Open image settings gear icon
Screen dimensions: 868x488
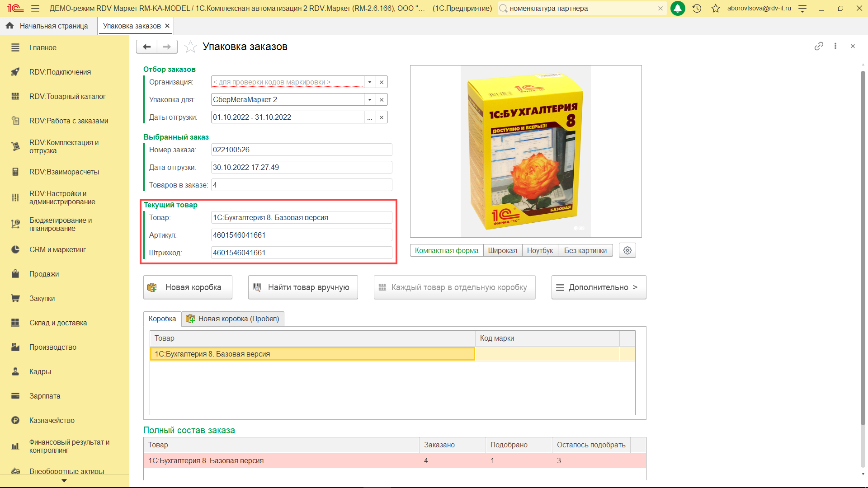tap(627, 250)
